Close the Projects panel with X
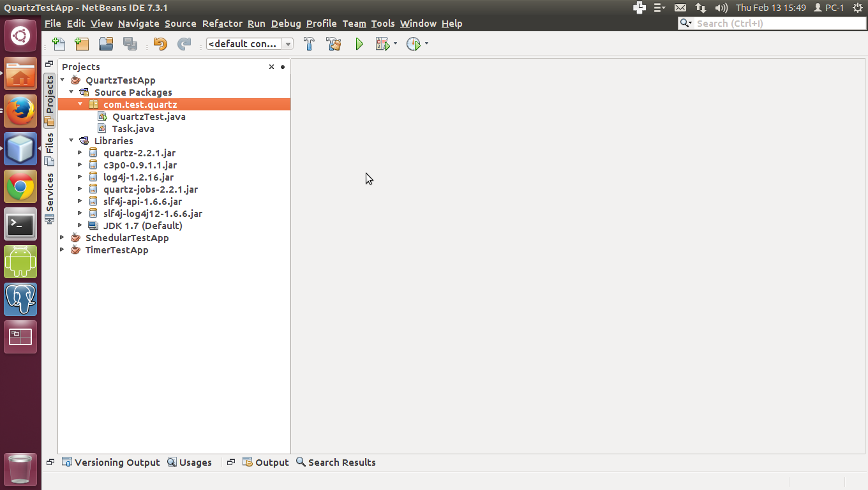 pos(271,66)
